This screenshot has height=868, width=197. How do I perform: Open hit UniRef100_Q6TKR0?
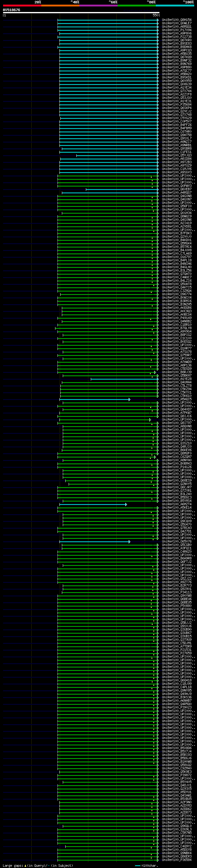pos(177,40)
